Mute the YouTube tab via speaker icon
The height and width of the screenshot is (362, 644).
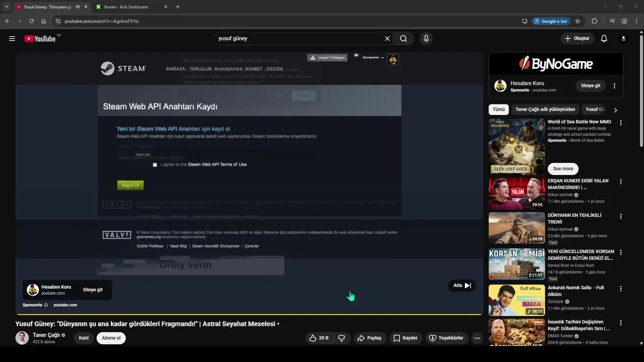coord(78,7)
